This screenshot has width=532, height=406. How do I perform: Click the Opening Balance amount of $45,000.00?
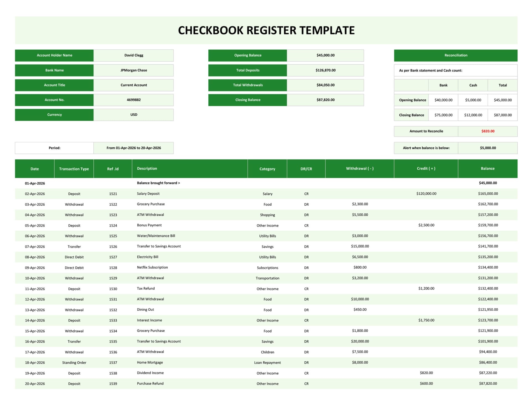pyautogui.click(x=325, y=55)
